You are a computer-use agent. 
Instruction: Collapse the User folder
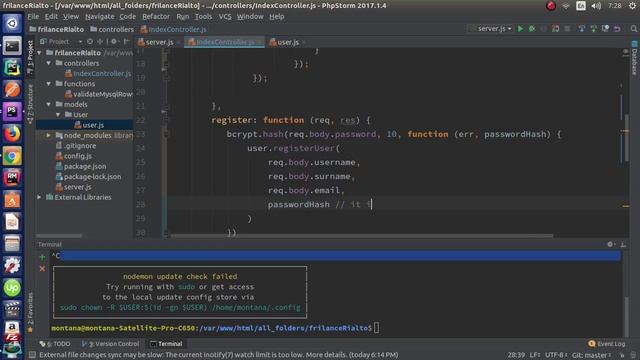coord(58,115)
